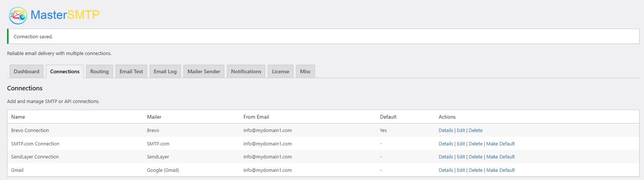
Task: Delete the Brevo Connection
Action: [475, 131]
